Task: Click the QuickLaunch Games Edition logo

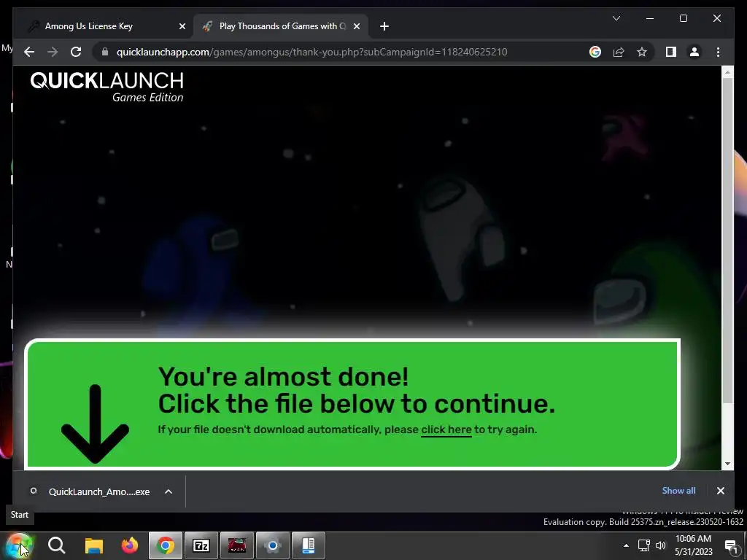Action: pyautogui.click(x=107, y=87)
